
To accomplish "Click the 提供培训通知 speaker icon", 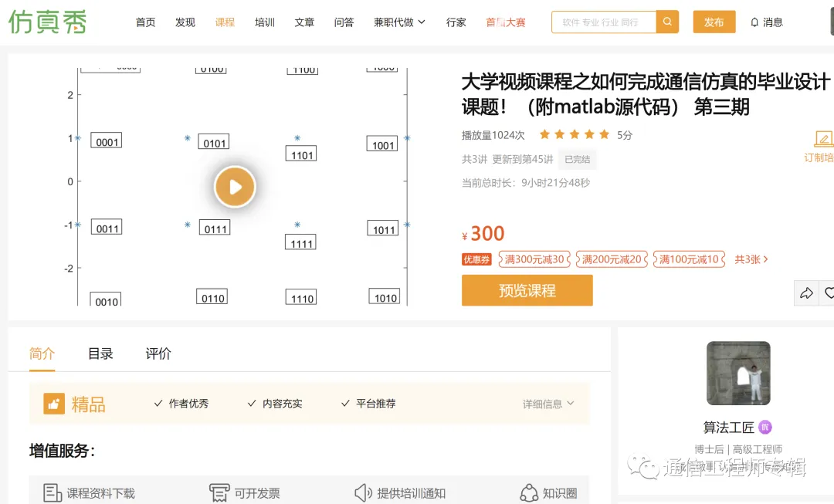I will [363, 493].
